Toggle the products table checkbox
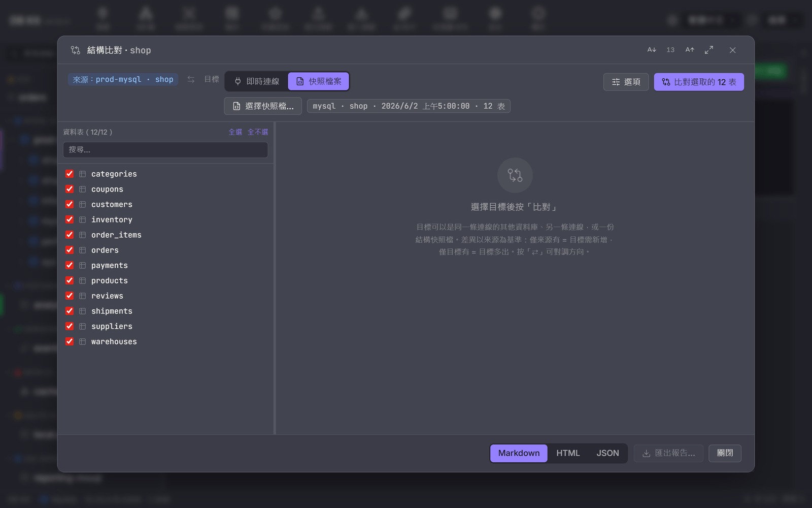 coord(70,280)
